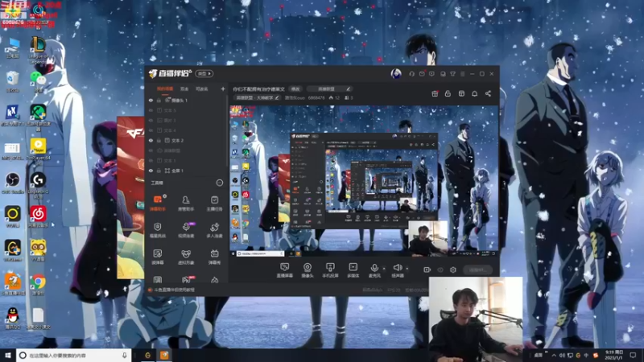Open the 弹幕助手 tool in the toolbox
The image size is (644, 362).
tap(158, 203)
